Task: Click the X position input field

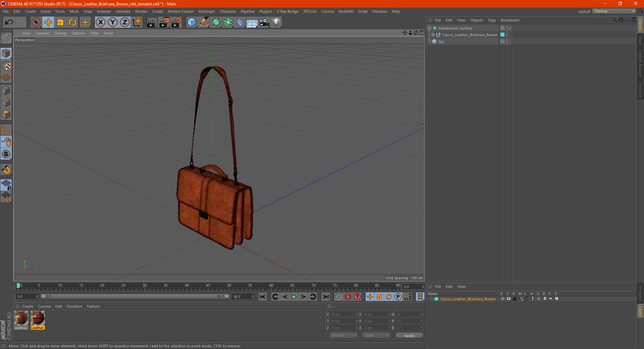Action: 344,314
